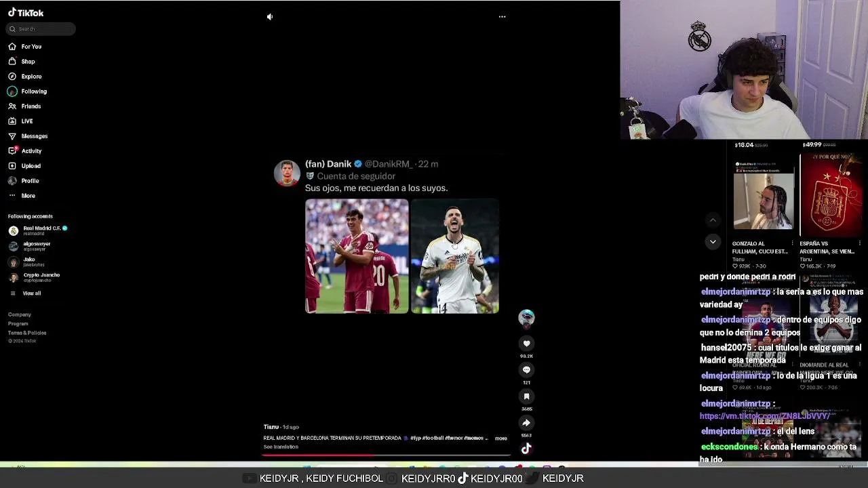Open the Explore page
This screenshot has height=488, width=868.
tap(31, 77)
